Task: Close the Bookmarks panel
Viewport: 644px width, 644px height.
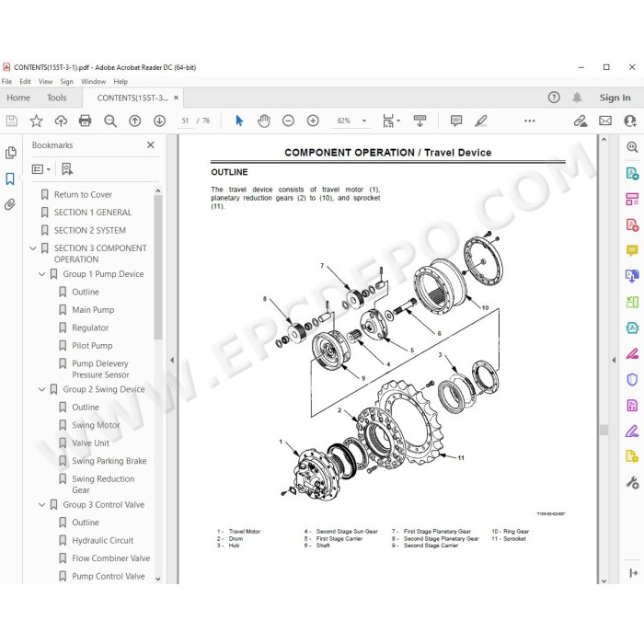Action: pyautogui.click(x=151, y=145)
